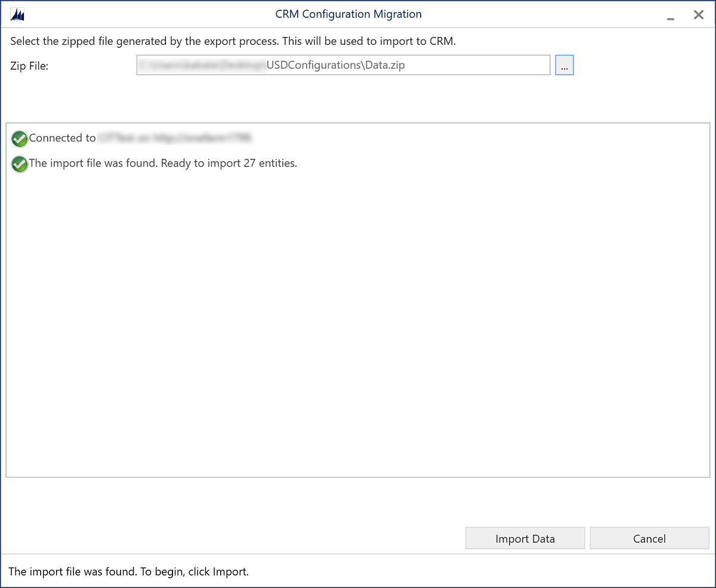
Task: Click the green check beside 'Connected to'
Action: coord(20,138)
